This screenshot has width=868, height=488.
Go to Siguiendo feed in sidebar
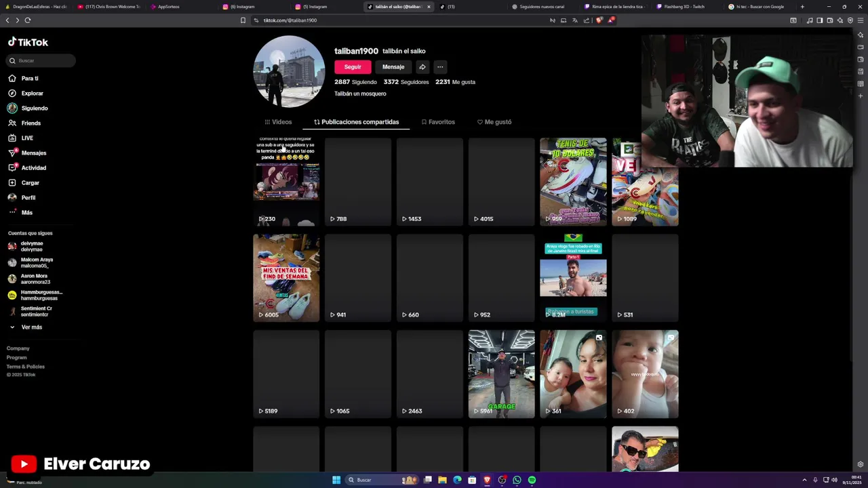[x=28, y=108]
